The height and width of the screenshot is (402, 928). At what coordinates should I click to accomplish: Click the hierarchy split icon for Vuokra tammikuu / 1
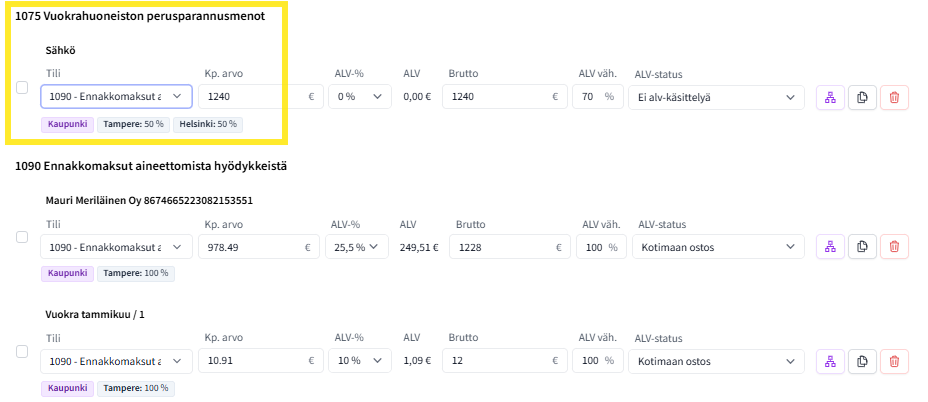tap(830, 360)
